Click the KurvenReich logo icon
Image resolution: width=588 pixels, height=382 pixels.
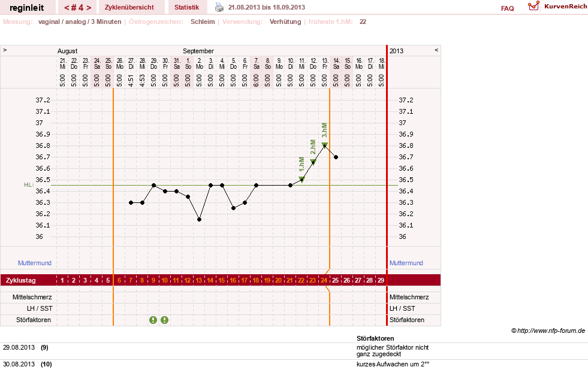(533, 6)
